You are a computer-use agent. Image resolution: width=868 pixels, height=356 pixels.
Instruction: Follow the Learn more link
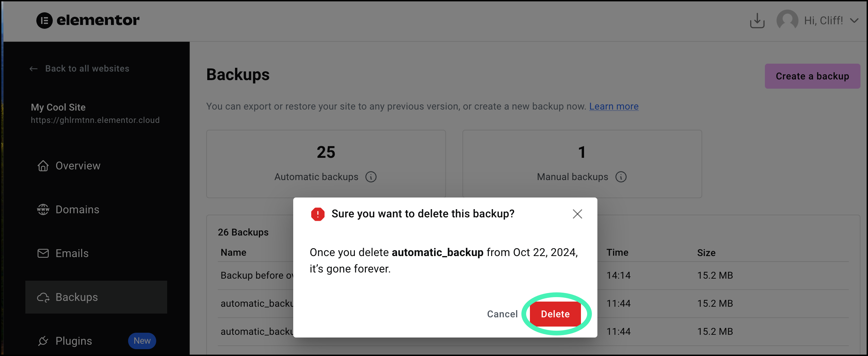pos(614,106)
